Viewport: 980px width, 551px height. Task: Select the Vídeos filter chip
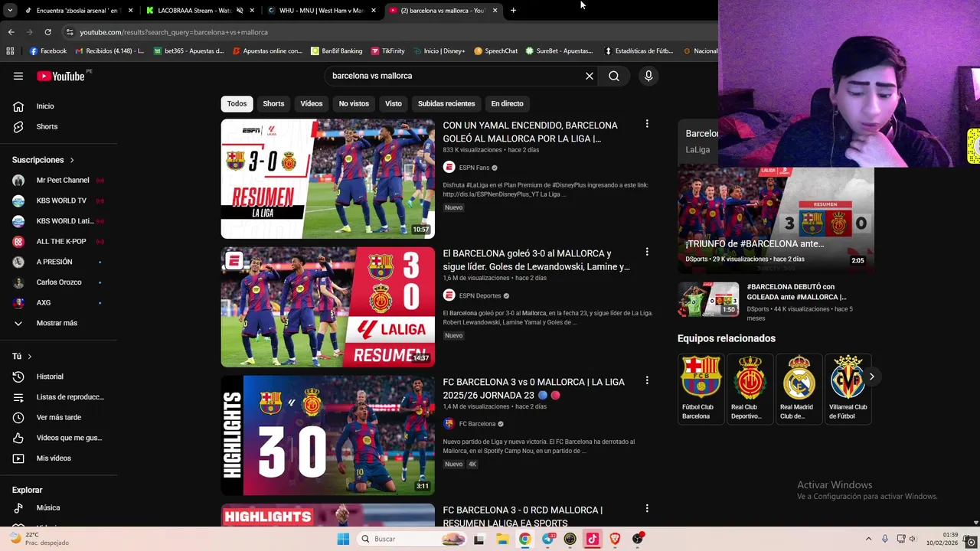pos(312,103)
